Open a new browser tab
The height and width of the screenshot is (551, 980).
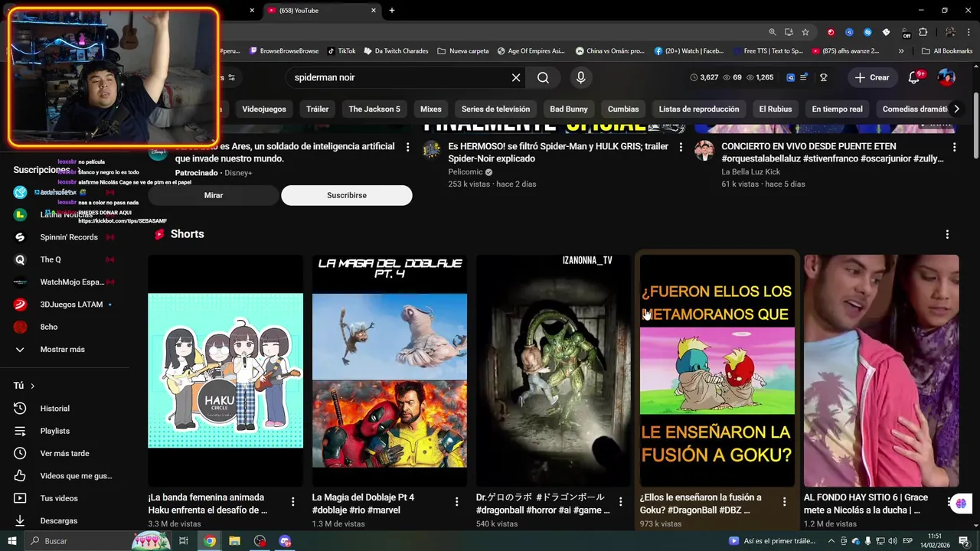[392, 11]
